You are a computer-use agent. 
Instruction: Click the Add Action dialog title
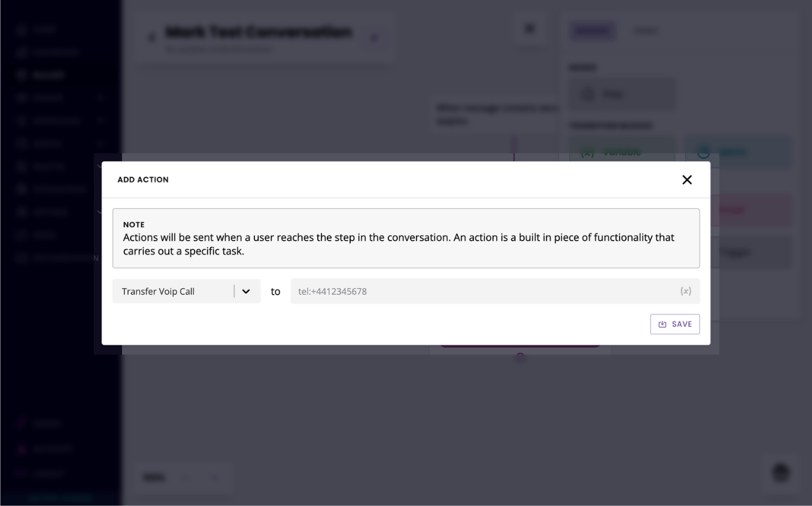pyautogui.click(x=143, y=180)
